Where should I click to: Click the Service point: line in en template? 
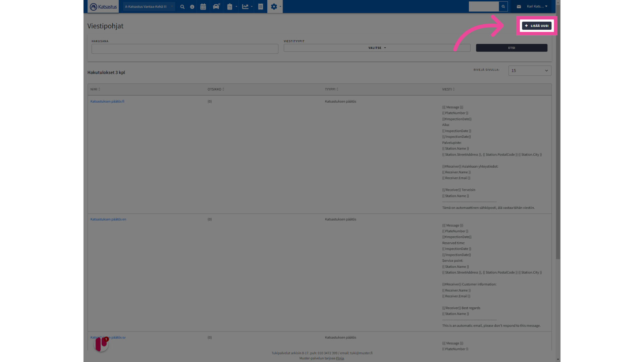(452, 261)
